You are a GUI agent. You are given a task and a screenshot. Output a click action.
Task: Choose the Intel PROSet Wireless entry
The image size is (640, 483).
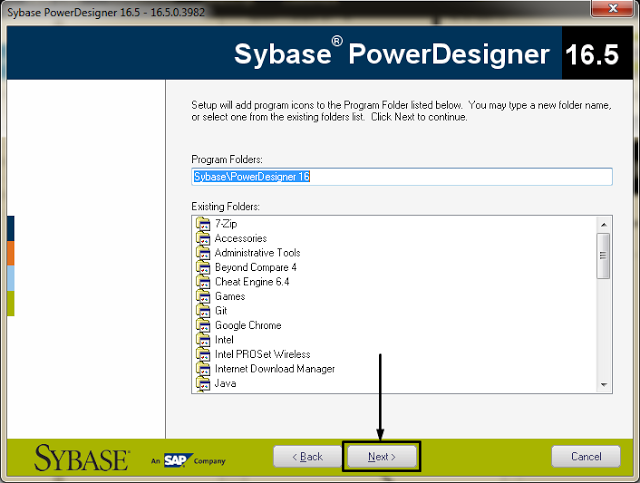262,354
